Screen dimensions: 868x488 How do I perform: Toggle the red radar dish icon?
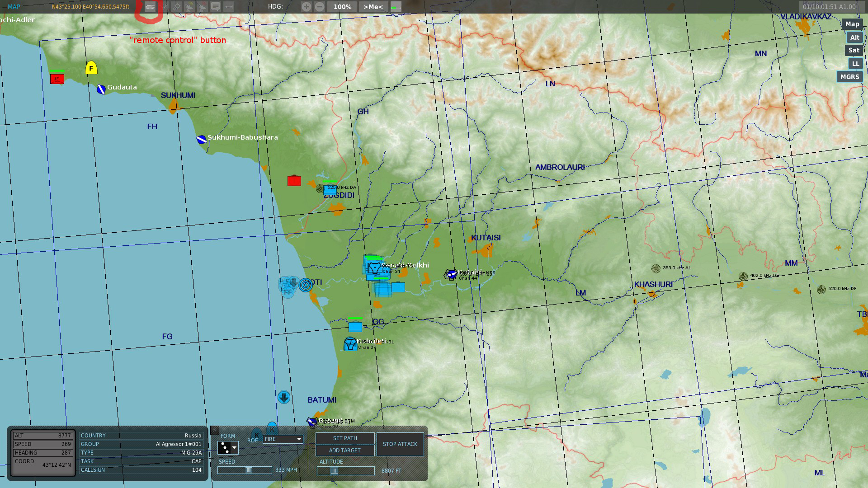tap(203, 7)
